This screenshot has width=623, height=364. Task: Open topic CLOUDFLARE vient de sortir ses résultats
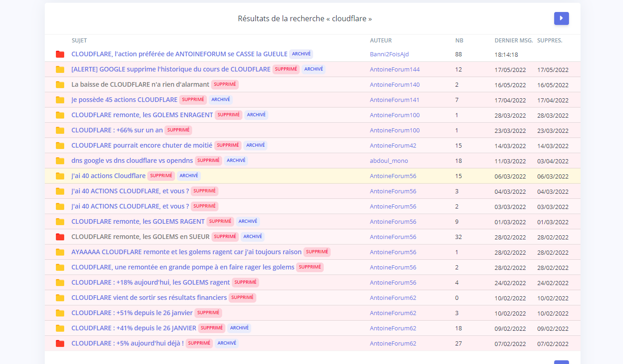tap(149, 298)
